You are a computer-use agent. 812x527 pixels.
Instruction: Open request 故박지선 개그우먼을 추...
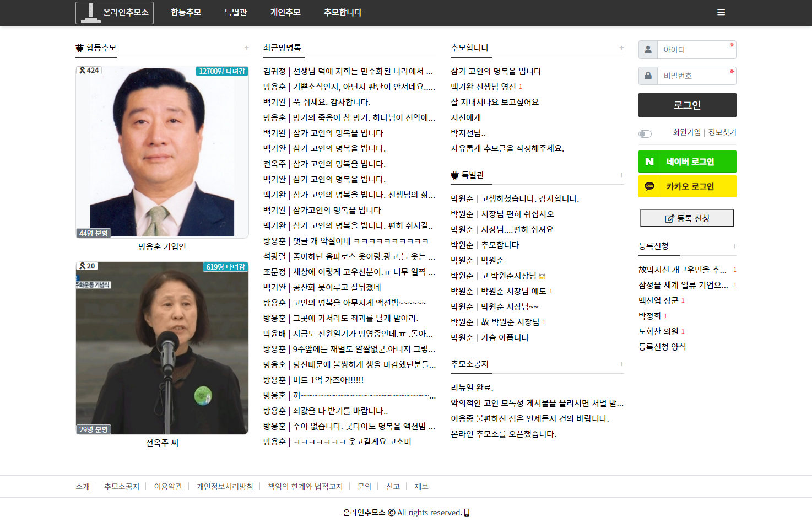[x=683, y=270]
